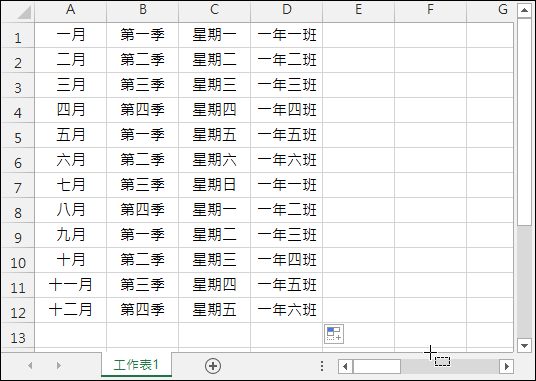Click the horizontal scrollbar left arrow
Image resolution: width=536 pixels, height=381 pixels.
point(345,366)
